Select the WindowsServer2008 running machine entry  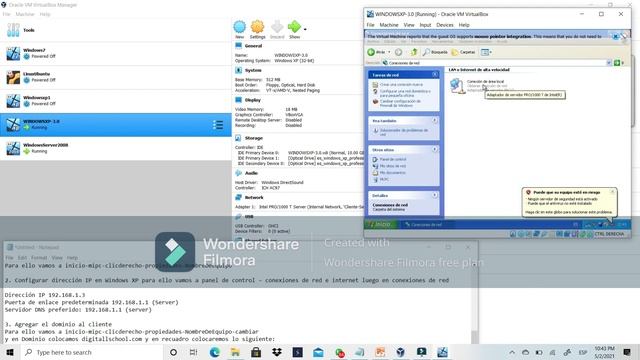pos(116,148)
